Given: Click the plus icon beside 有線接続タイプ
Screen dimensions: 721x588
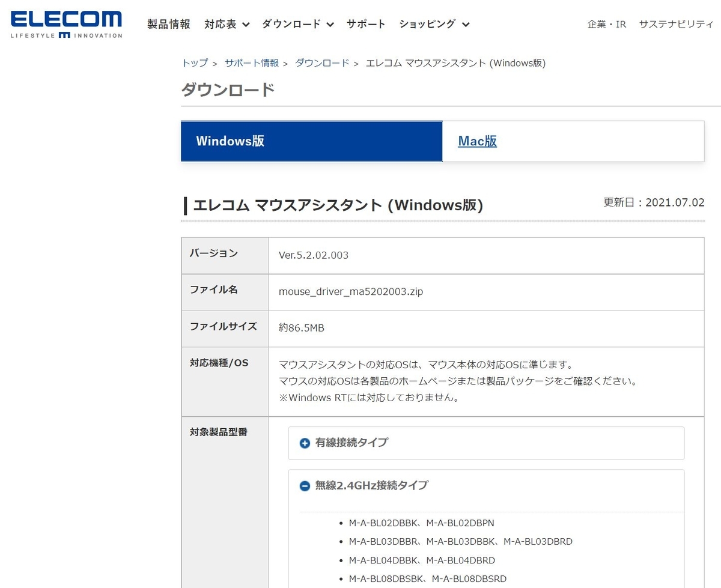Looking at the screenshot, I should click(x=306, y=443).
